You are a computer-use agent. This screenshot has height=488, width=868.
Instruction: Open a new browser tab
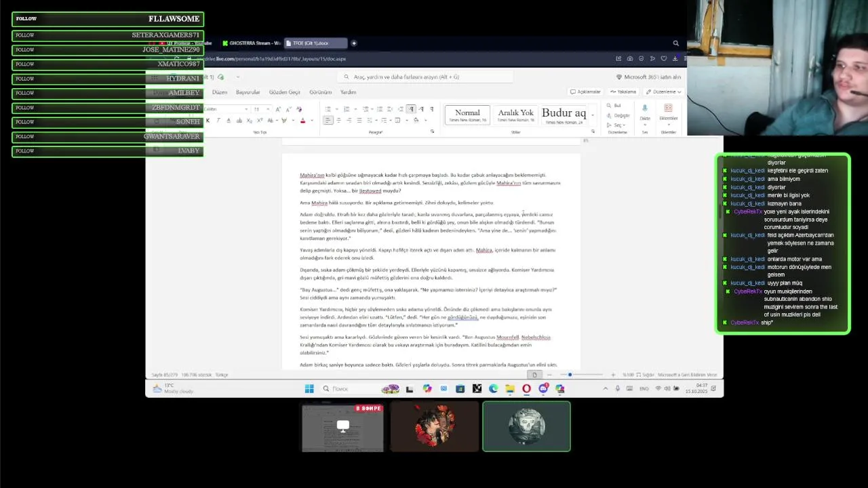pos(354,43)
